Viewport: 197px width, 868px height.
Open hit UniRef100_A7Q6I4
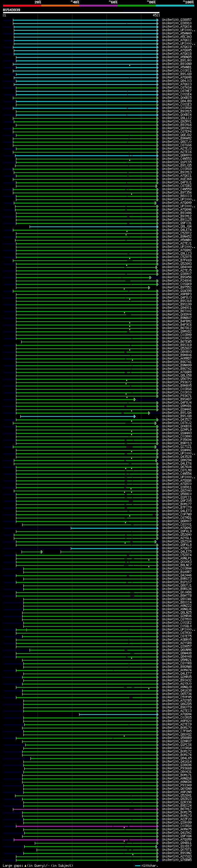(177, 26)
